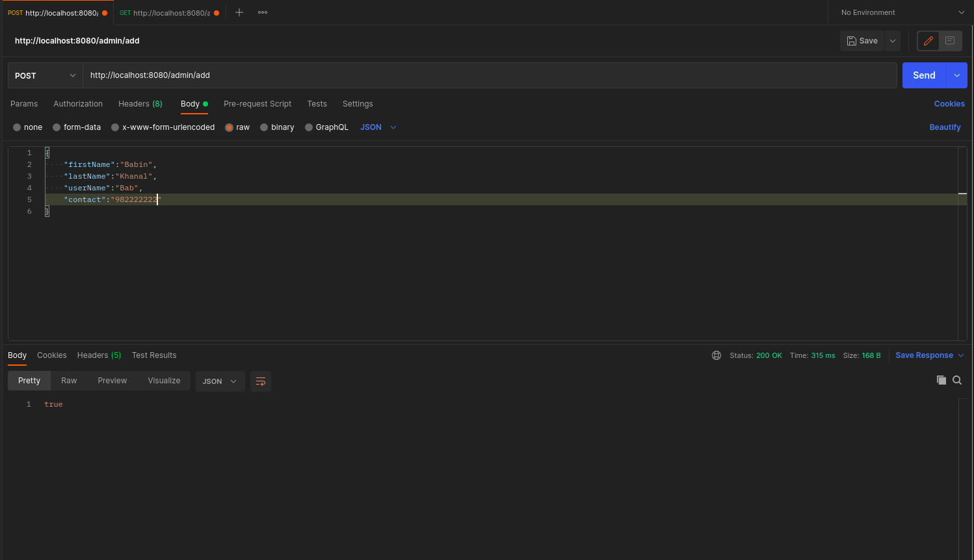Open the request Body tab
Image resolution: width=974 pixels, height=560 pixels.
(194, 104)
